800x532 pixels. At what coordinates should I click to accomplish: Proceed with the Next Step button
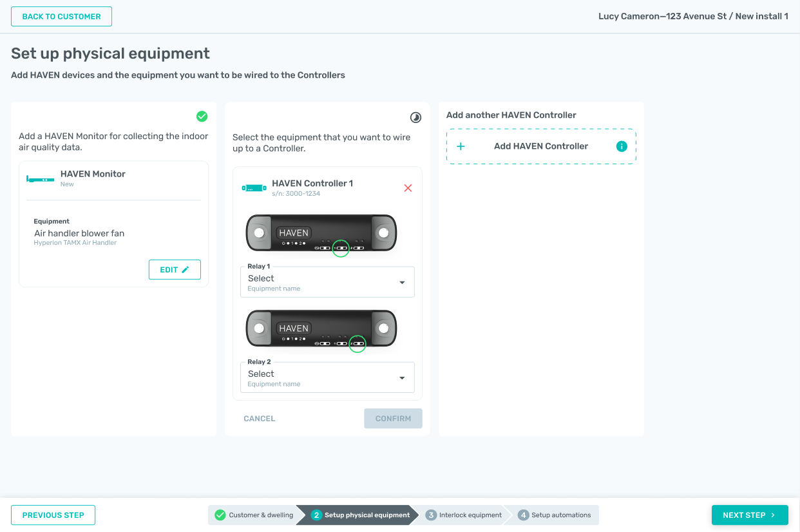coord(750,515)
